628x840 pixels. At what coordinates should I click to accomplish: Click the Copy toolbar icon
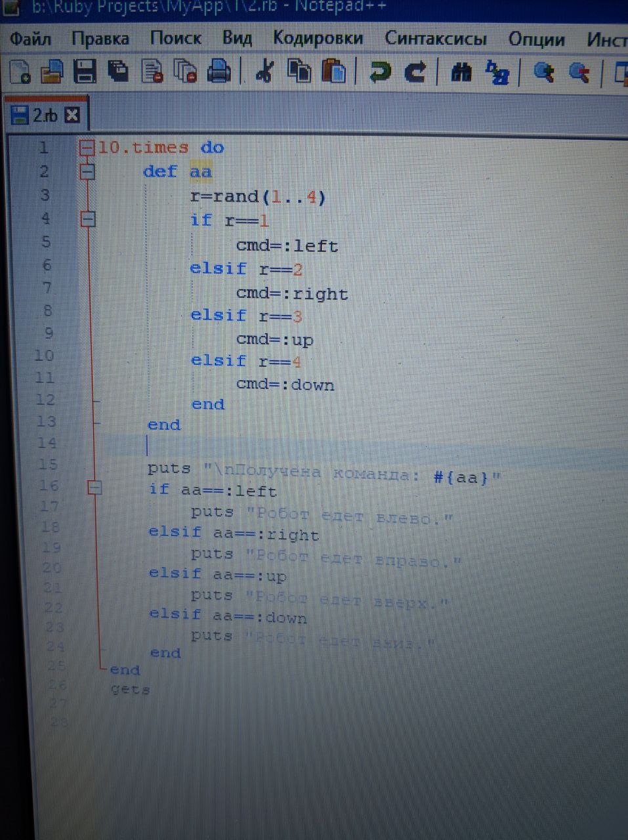300,71
